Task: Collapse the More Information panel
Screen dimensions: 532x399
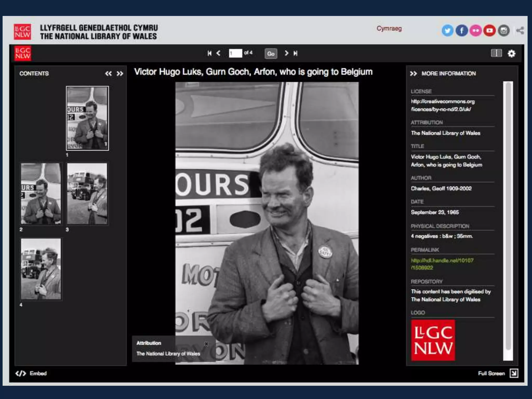Action: coord(413,74)
